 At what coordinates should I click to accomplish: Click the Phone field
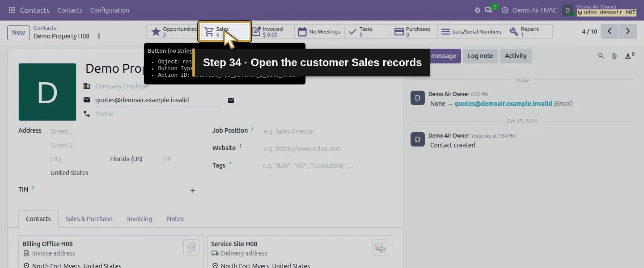[158, 114]
